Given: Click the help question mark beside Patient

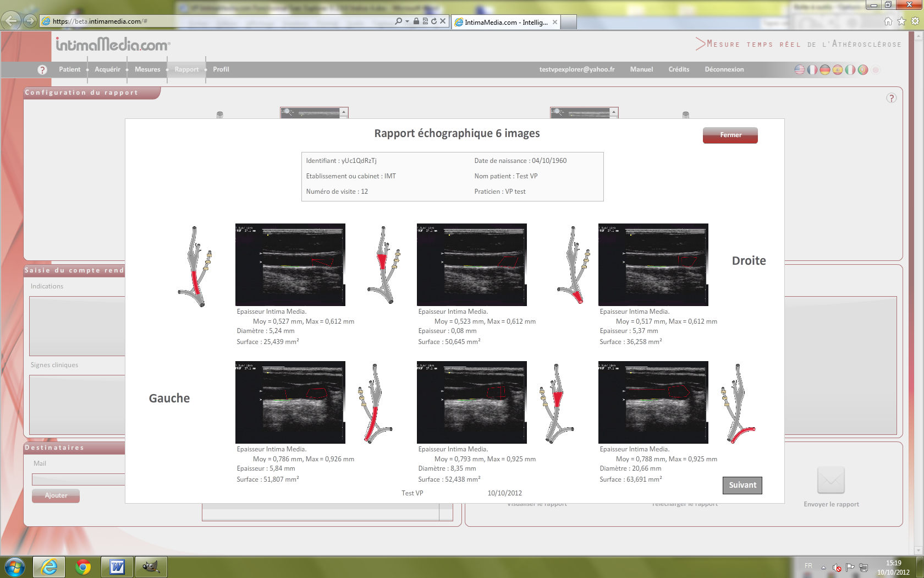Looking at the screenshot, I should click(42, 70).
